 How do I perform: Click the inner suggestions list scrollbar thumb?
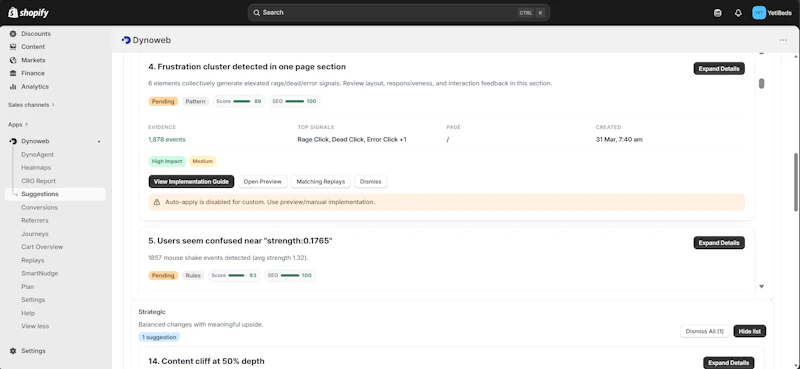(x=761, y=83)
